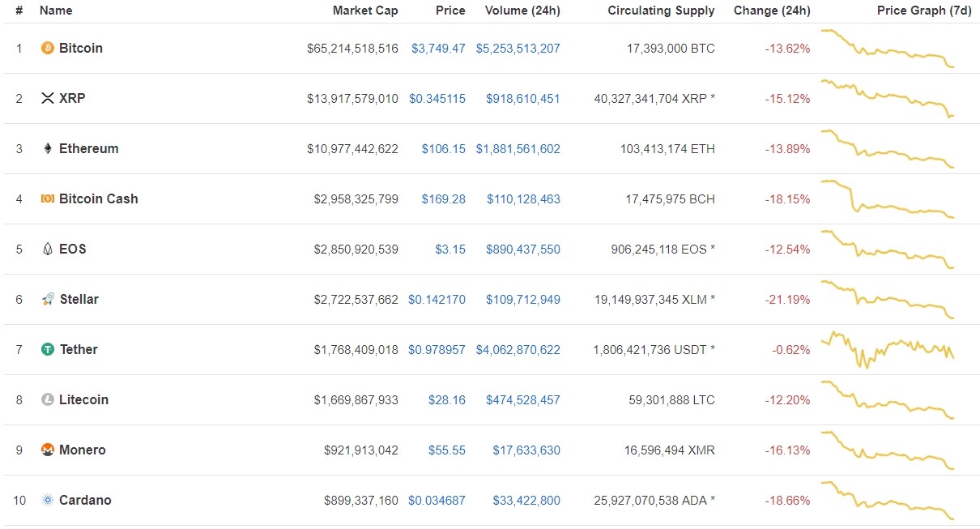Open XRP 7-day price graph

click(888, 99)
